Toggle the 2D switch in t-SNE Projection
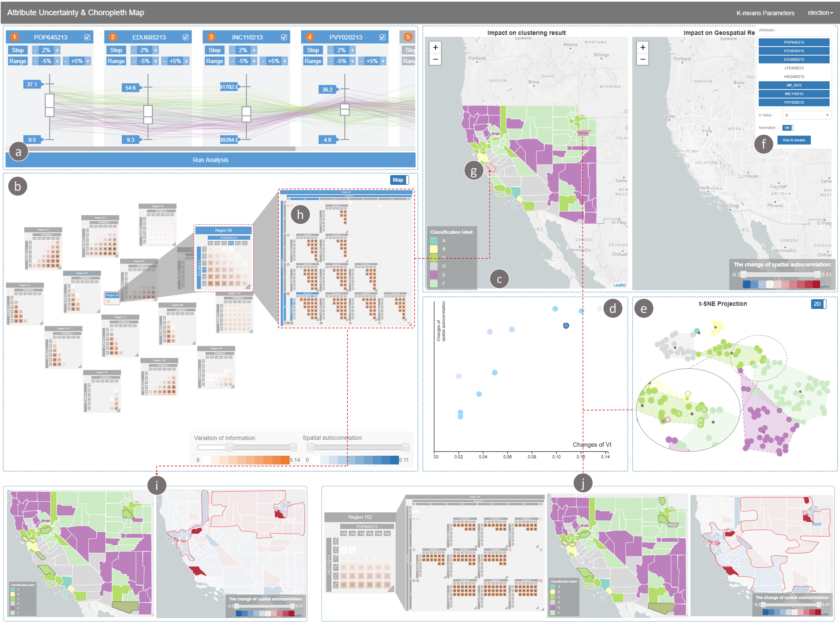 [819, 304]
